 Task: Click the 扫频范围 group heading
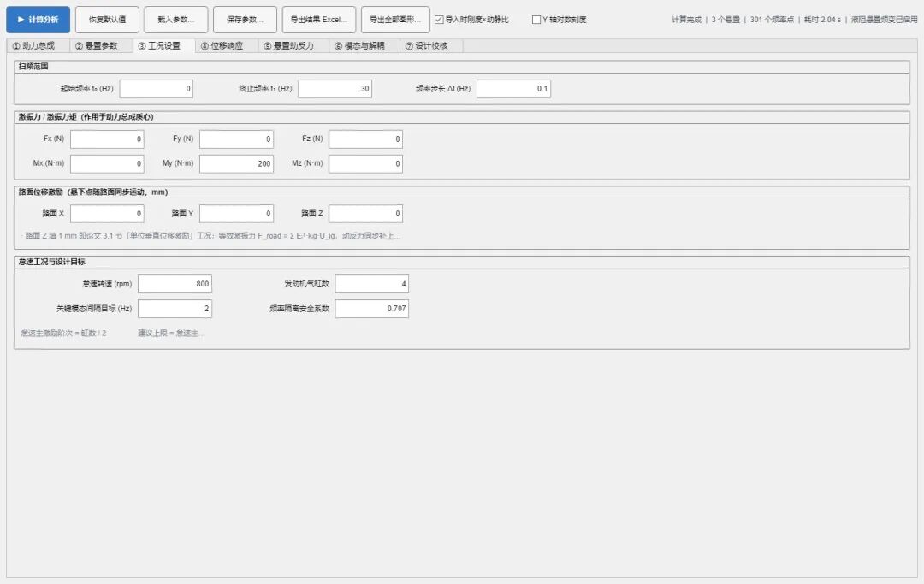(33, 67)
